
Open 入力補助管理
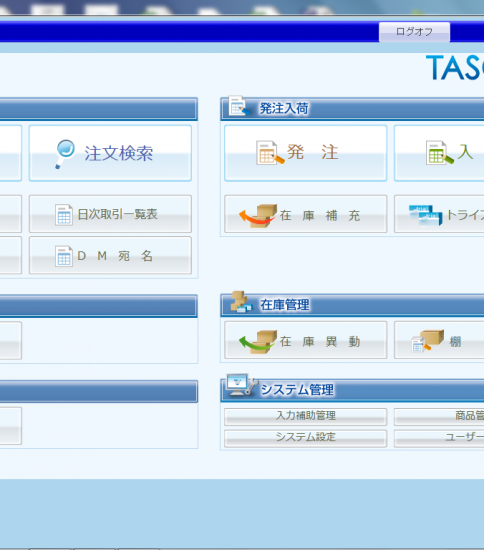pyautogui.click(x=305, y=416)
